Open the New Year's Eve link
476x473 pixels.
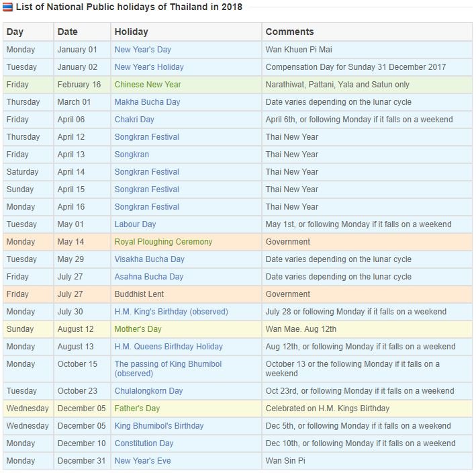tap(140, 461)
